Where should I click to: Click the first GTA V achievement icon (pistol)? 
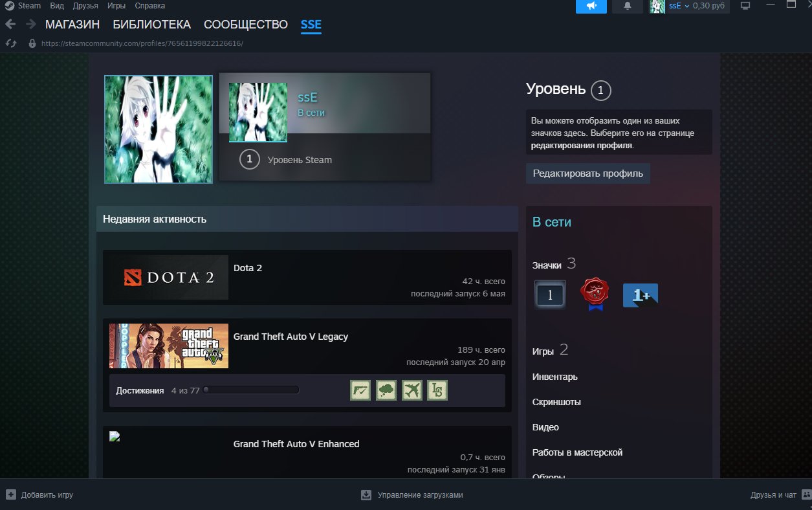(x=360, y=390)
